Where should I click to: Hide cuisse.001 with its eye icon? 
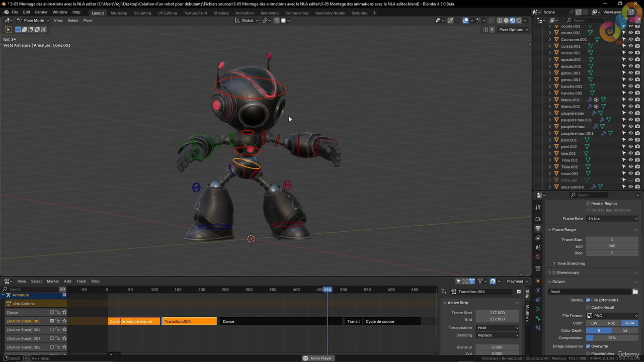pyautogui.click(x=630, y=46)
